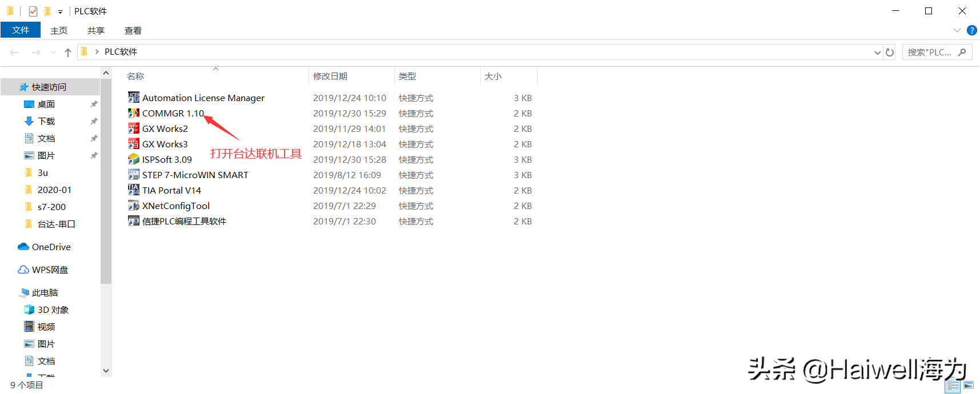The height and width of the screenshot is (394, 980).
Task: Click the navigation pane scrollbar thumb
Action: click(x=106, y=181)
